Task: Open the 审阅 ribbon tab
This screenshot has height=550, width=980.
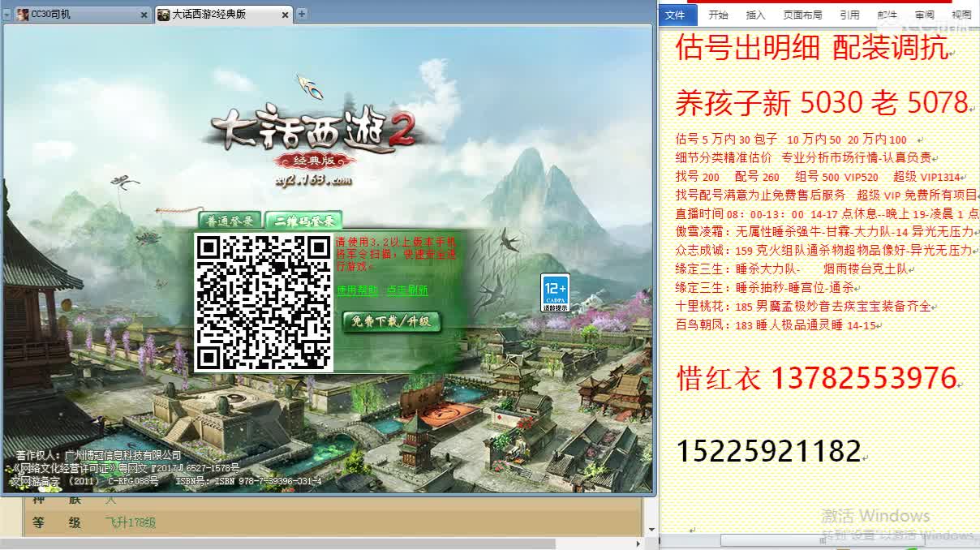Action: point(924,15)
